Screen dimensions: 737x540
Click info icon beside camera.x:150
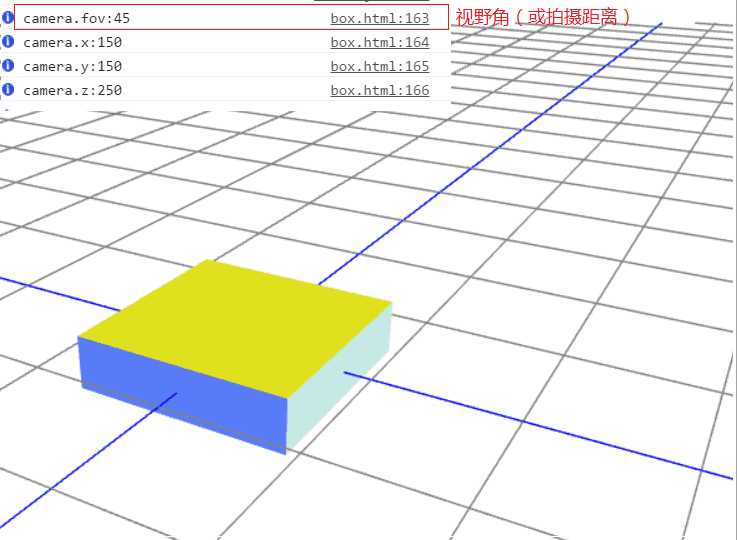[x=8, y=41]
